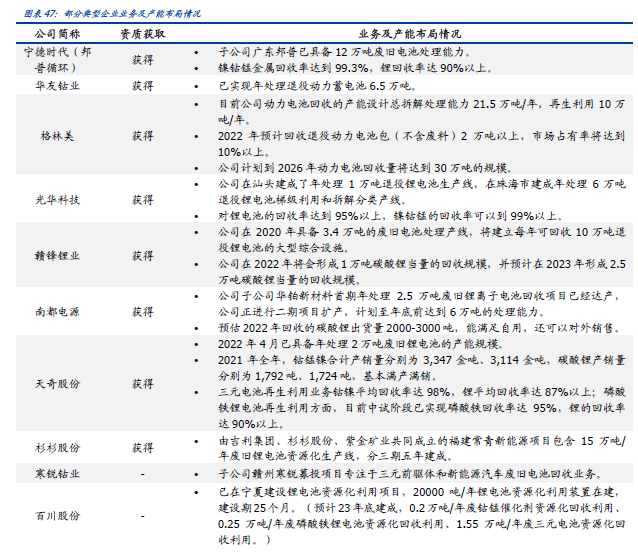This screenshot has width=638, height=557.
Task: Click company name '格林美'
Action: pyautogui.click(x=57, y=135)
